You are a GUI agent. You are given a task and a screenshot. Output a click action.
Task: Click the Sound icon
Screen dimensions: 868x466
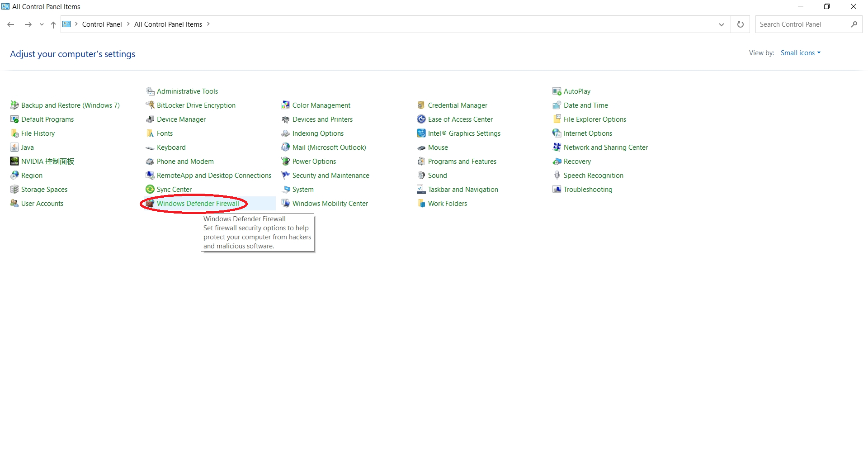tap(421, 176)
